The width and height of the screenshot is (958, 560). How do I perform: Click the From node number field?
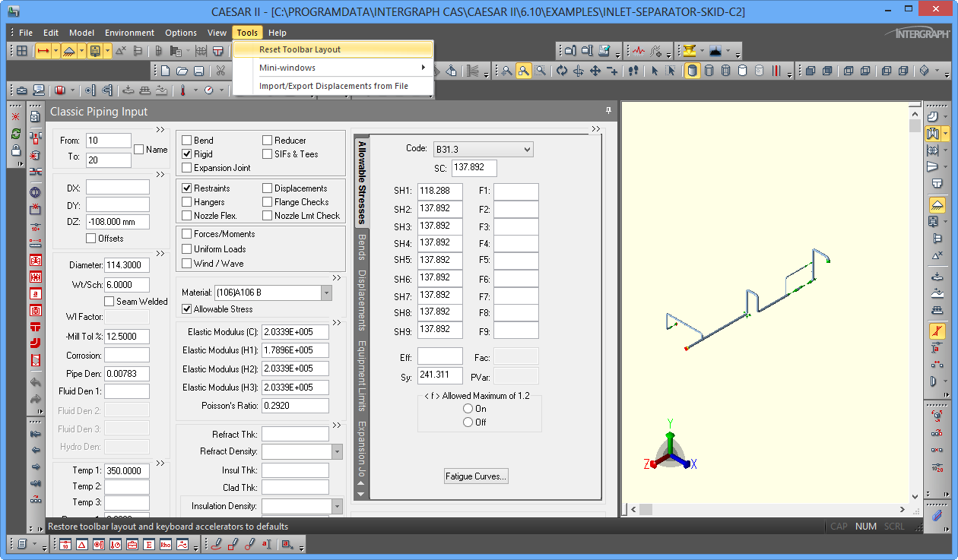click(x=108, y=141)
